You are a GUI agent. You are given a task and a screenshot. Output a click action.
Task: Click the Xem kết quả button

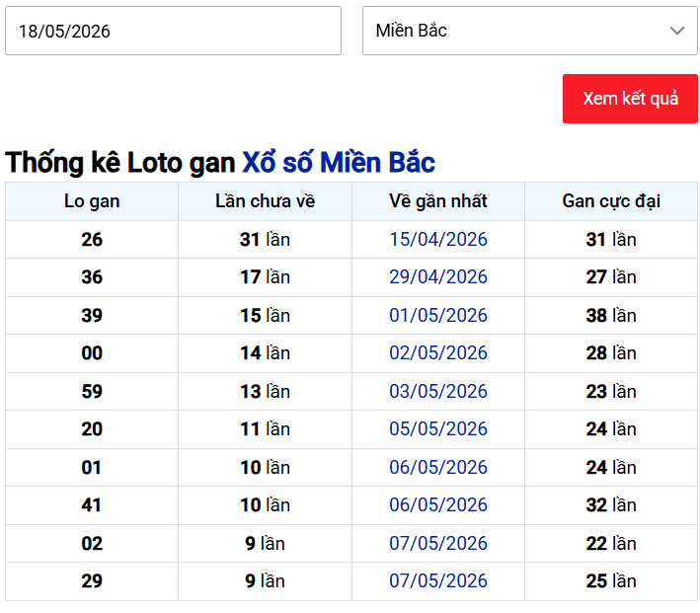pyautogui.click(x=630, y=99)
